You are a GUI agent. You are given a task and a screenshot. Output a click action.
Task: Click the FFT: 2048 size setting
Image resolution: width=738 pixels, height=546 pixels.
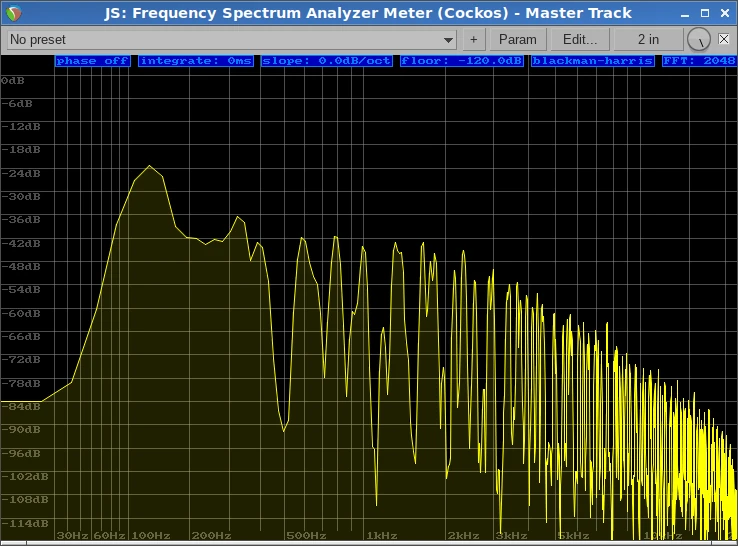click(699, 61)
